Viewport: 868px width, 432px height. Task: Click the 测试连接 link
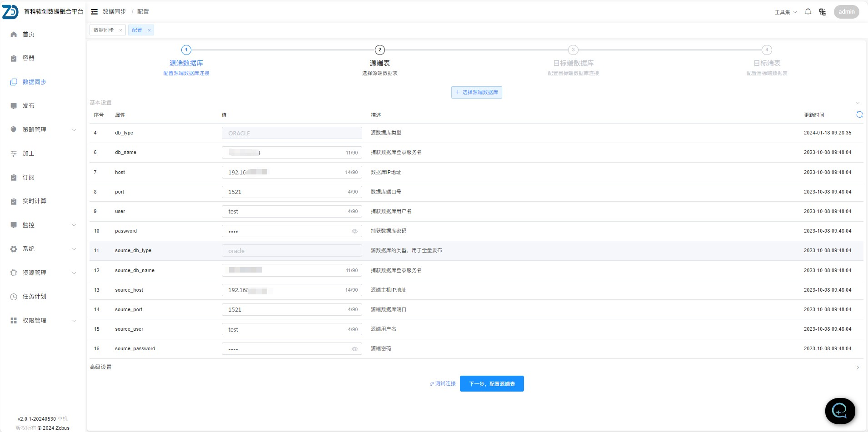(443, 384)
